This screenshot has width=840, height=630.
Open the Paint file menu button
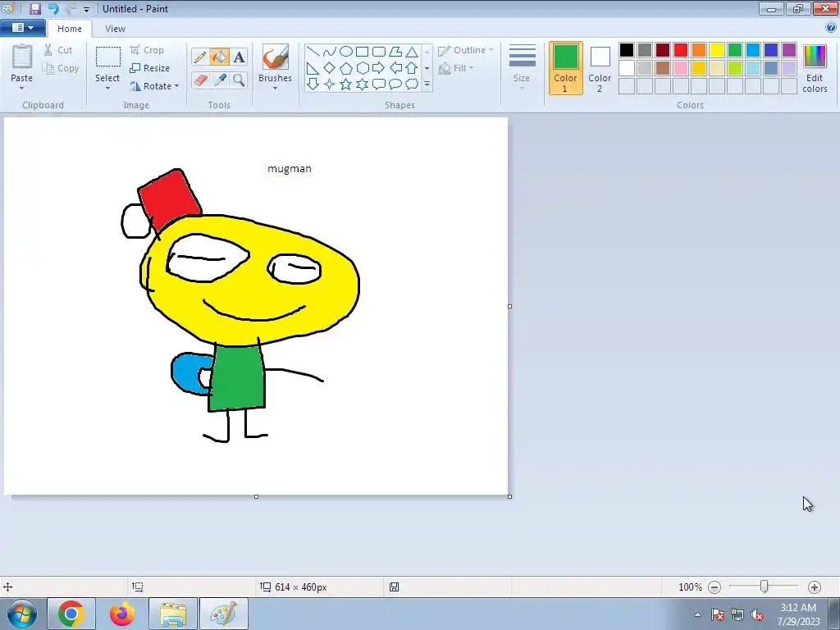point(22,28)
